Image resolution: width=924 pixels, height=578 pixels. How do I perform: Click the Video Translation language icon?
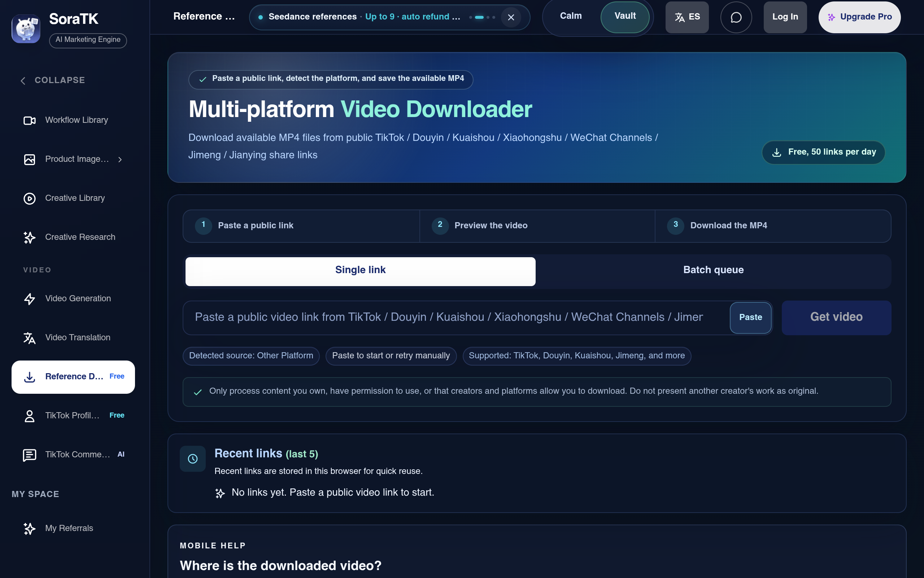[x=29, y=338]
